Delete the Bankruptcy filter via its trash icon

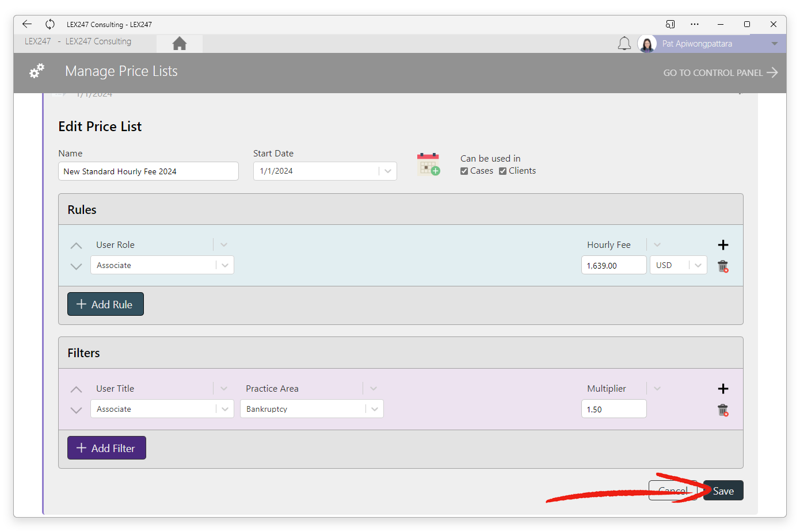click(x=723, y=410)
